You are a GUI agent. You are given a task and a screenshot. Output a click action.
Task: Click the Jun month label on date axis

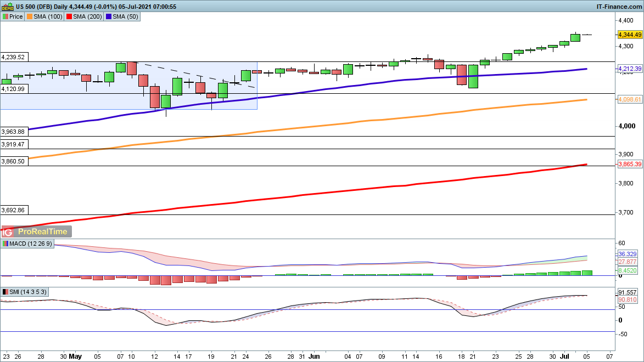click(313, 356)
